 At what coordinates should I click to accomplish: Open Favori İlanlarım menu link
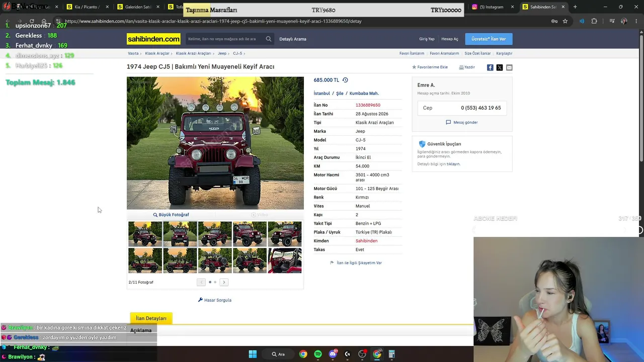tap(412, 53)
